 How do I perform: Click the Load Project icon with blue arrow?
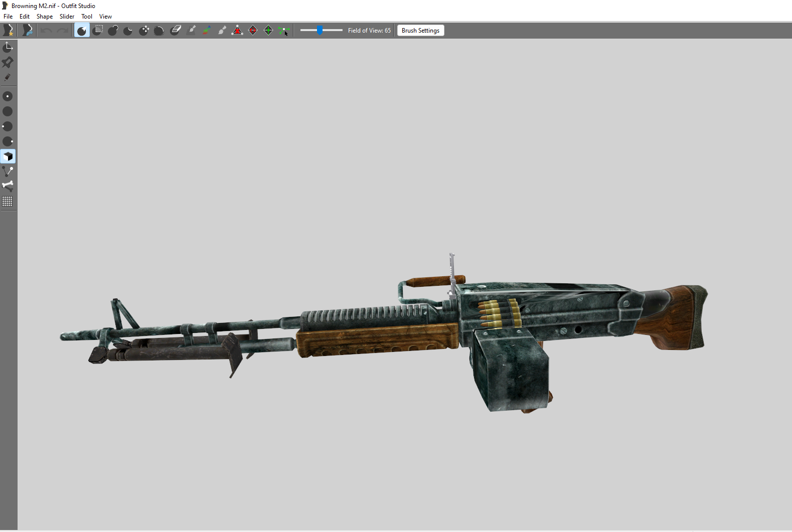(x=28, y=31)
